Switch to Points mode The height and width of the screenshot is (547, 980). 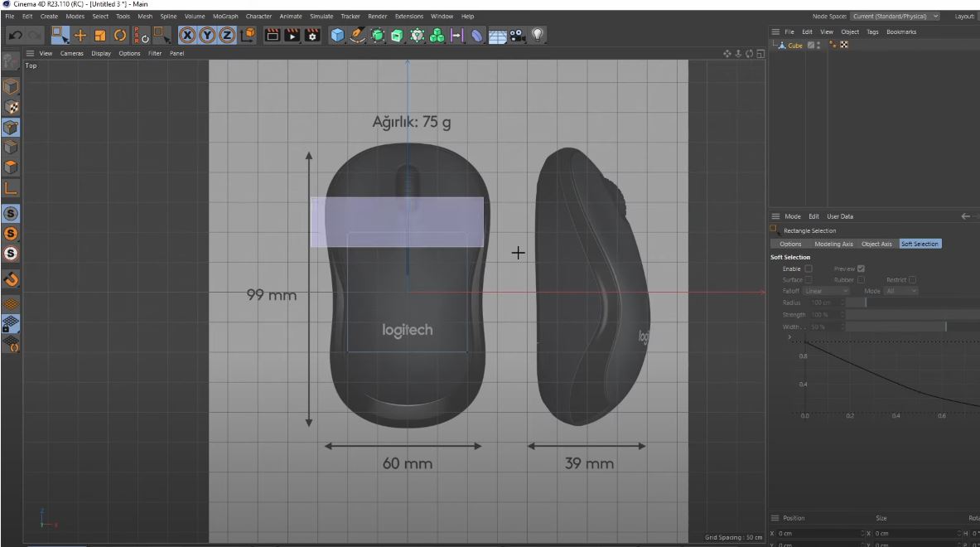coord(11,127)
